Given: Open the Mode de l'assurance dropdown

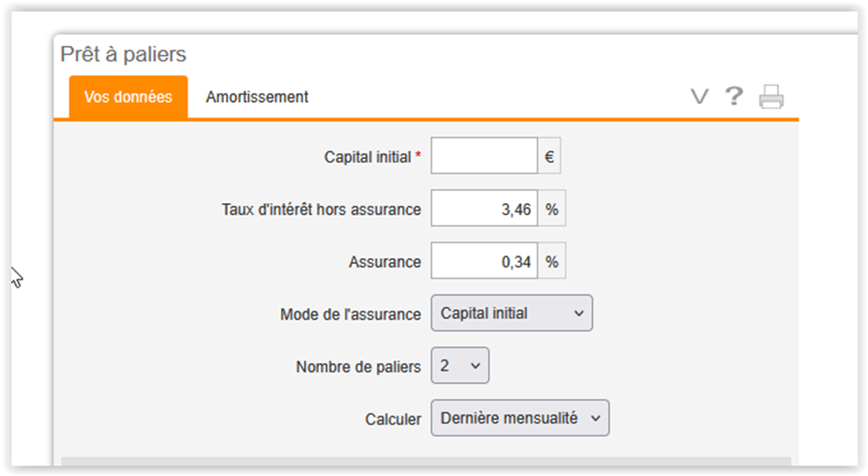Looking at the screenshot, I should [512, 313].
